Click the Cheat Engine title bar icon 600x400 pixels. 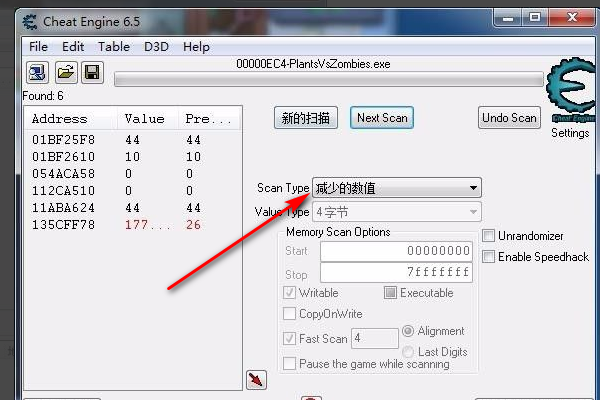29,22
